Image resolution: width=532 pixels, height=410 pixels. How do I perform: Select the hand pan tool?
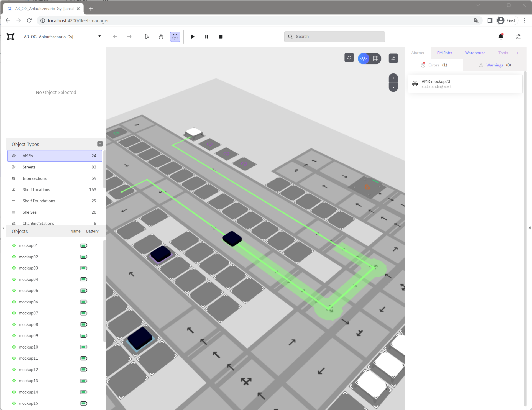point(161,37)
